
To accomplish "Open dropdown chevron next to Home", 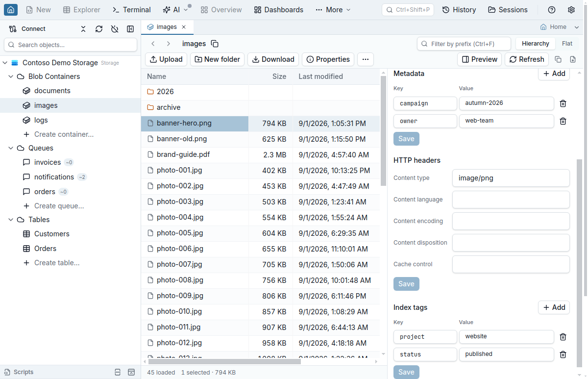I will (577, 27).
